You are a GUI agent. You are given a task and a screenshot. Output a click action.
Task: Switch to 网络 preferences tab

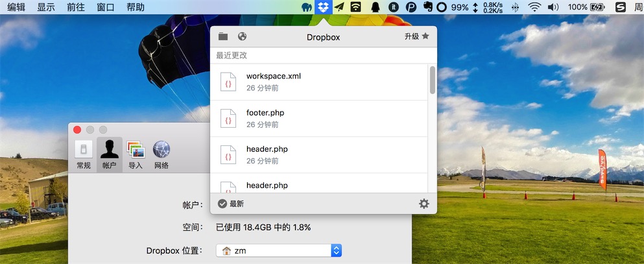tap(161, 154)
